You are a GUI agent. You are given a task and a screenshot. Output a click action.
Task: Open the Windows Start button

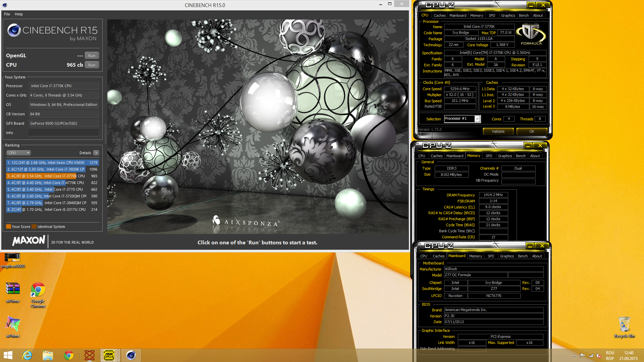8,355
